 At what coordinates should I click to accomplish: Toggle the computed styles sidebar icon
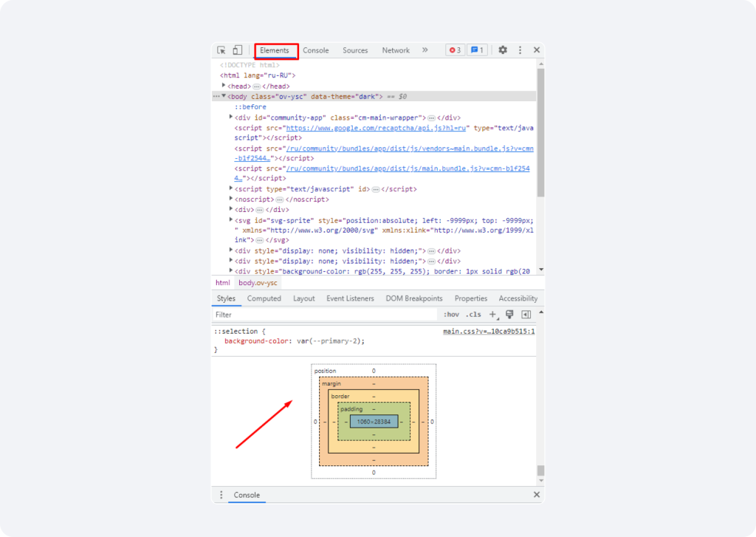click(526, 315)
